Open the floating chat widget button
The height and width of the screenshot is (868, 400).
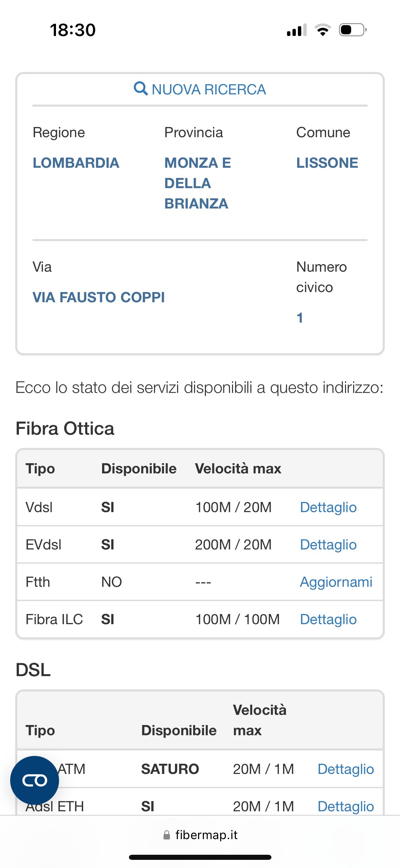point(35,780)
